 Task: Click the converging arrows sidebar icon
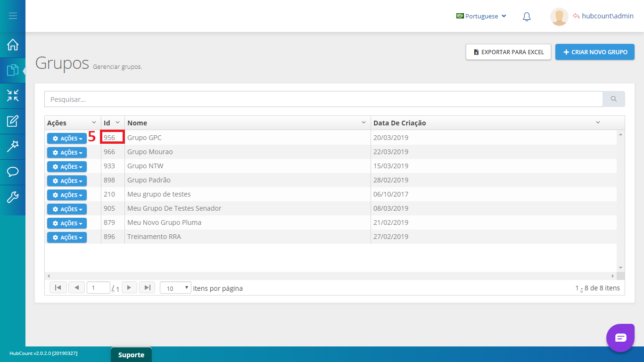[13, 96]
